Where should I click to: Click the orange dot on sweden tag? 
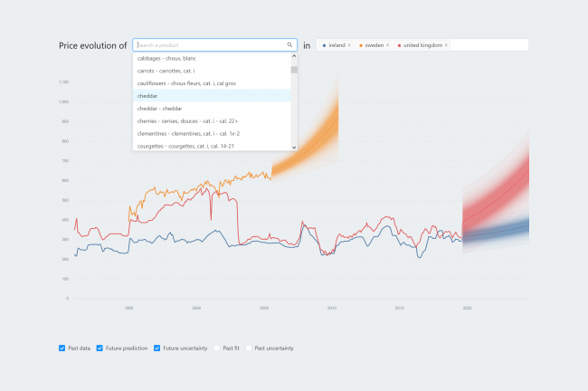361,44
